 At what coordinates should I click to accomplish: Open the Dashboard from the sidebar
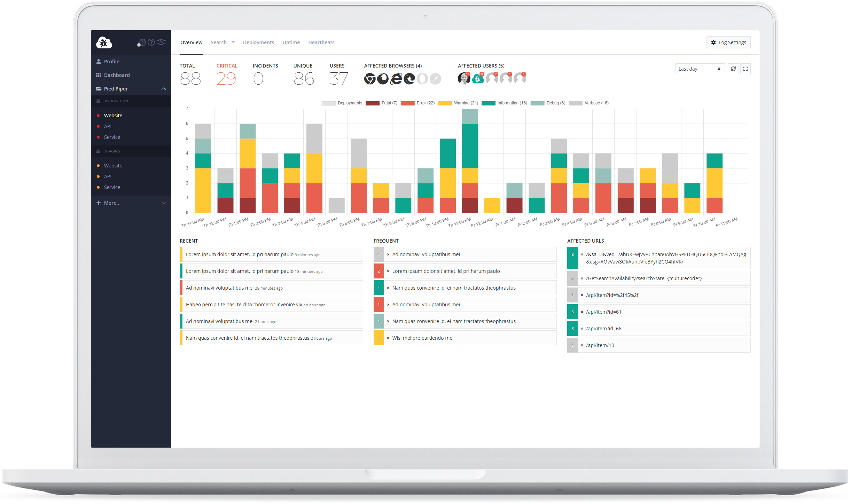click(x=117, y=75)
